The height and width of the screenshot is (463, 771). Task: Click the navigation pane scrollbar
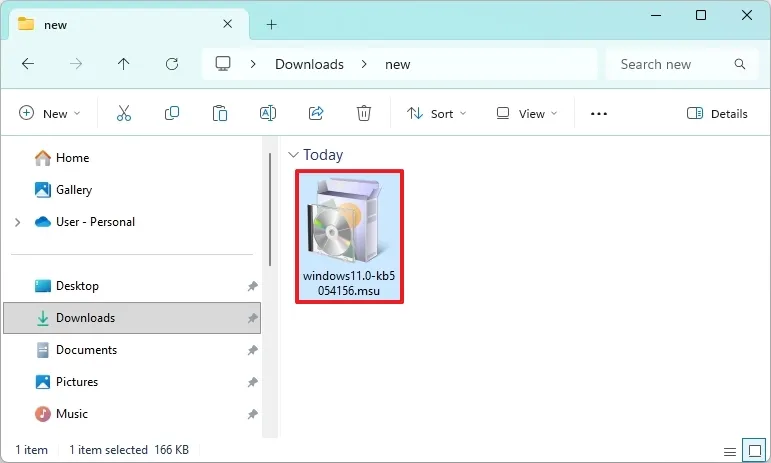[270, 210]
